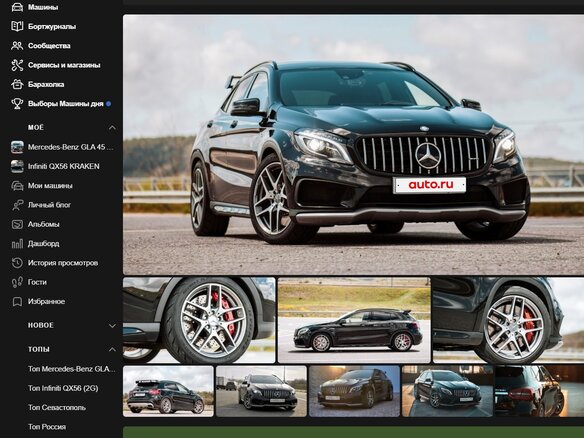Open Топ Mercedes-Benz GLA link
The height and width of the screenshot is (438, 584).
click(x=72, y=369)
